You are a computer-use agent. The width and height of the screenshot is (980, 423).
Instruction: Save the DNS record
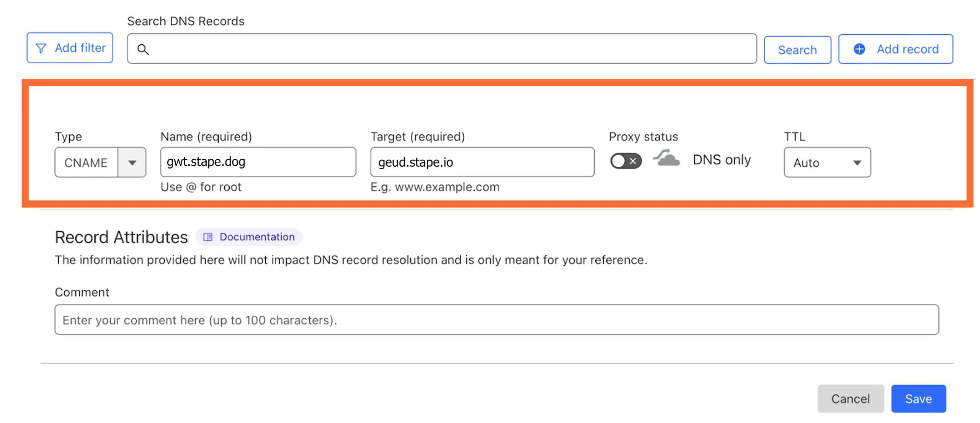(x=918, y=398)
